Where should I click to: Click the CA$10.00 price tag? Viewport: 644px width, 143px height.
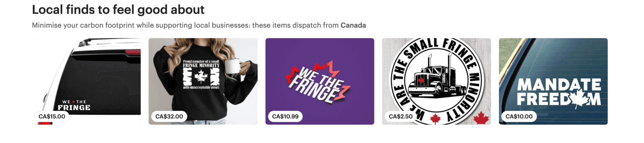point(519,117)
